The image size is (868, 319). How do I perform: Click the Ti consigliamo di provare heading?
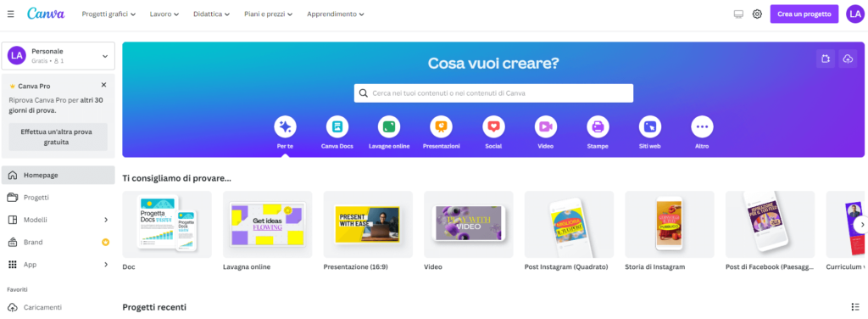pos(176,178)
